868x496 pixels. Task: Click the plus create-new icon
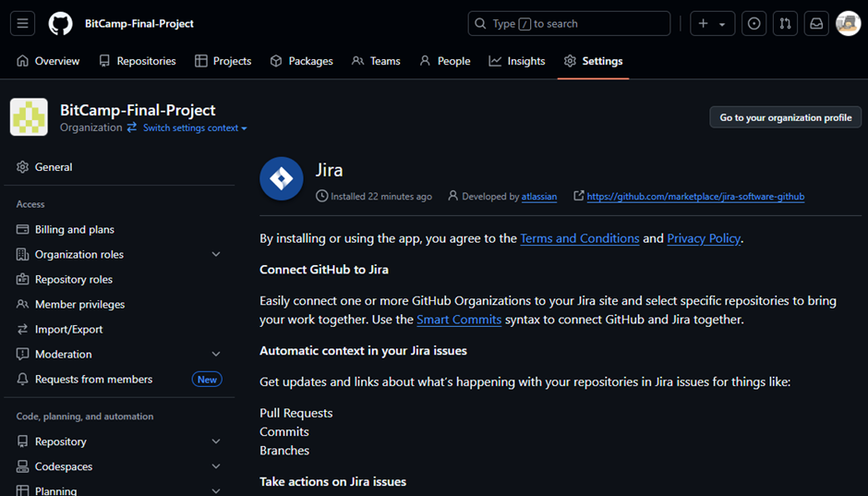point(703,23)
